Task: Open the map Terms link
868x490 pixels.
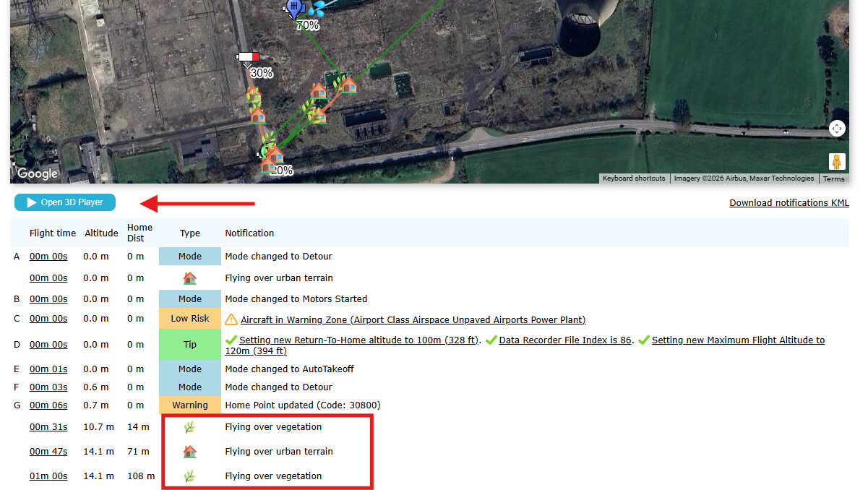Action: point(833,179)
